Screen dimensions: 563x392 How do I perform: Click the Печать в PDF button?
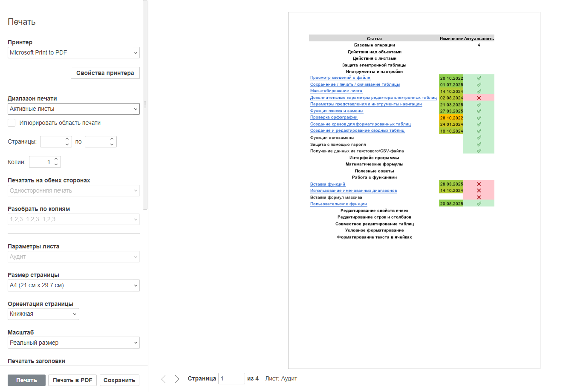[x=72, y=380]
